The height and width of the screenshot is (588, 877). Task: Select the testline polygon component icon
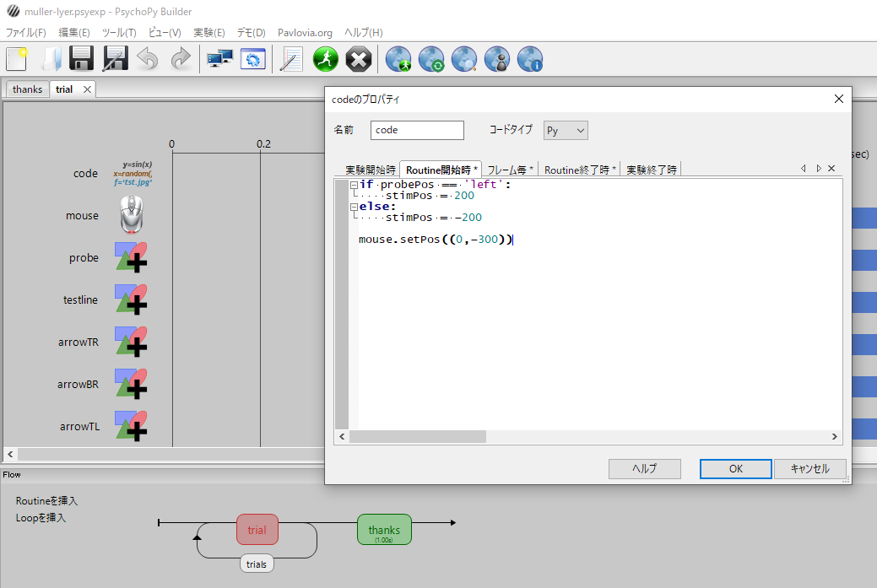(x=132, y=299)
